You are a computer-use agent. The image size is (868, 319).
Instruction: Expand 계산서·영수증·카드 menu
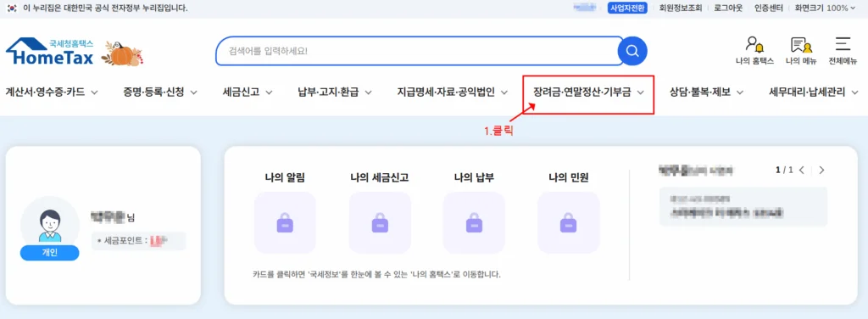click(52, 92)
